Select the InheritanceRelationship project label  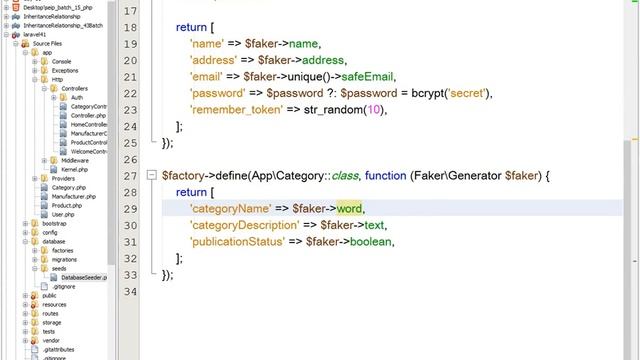click(52, 17)
